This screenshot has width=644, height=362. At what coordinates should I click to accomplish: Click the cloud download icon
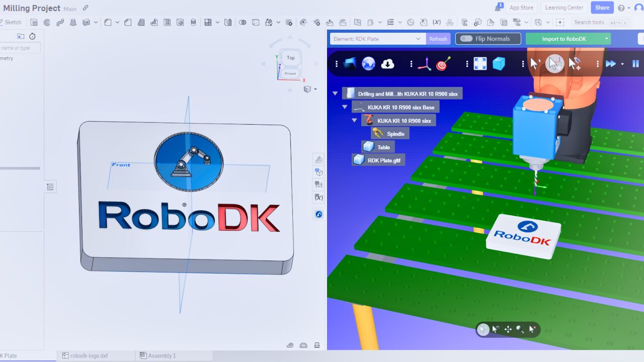[x=387, y=64]
